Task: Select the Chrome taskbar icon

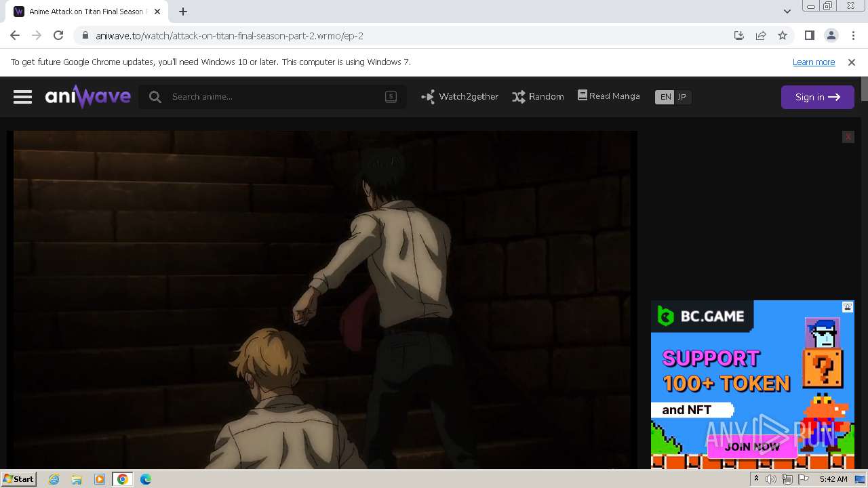Action: [122, 479]
